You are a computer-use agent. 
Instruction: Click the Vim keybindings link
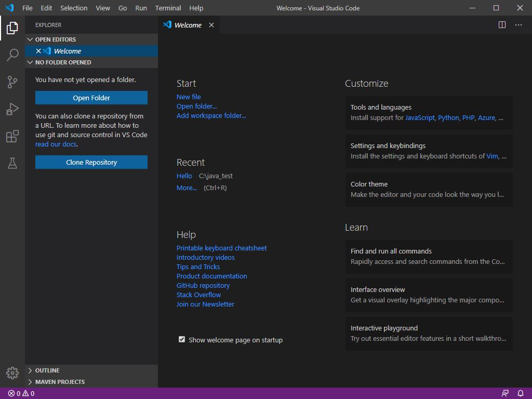492,156
